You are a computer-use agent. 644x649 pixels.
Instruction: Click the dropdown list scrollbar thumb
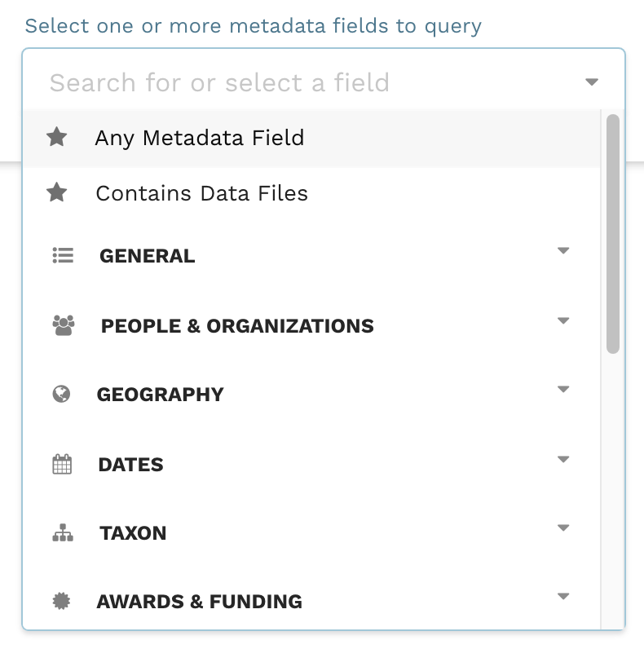(x=613, y=233)
